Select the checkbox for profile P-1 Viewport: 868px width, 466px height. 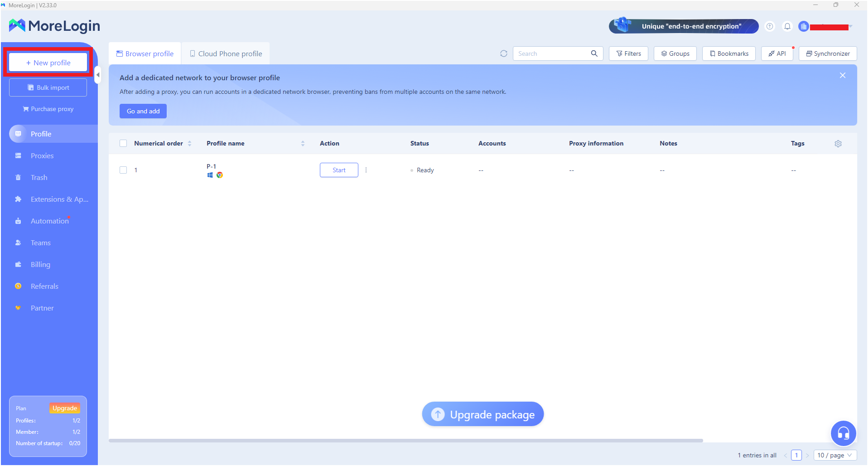tap(123, 170)
